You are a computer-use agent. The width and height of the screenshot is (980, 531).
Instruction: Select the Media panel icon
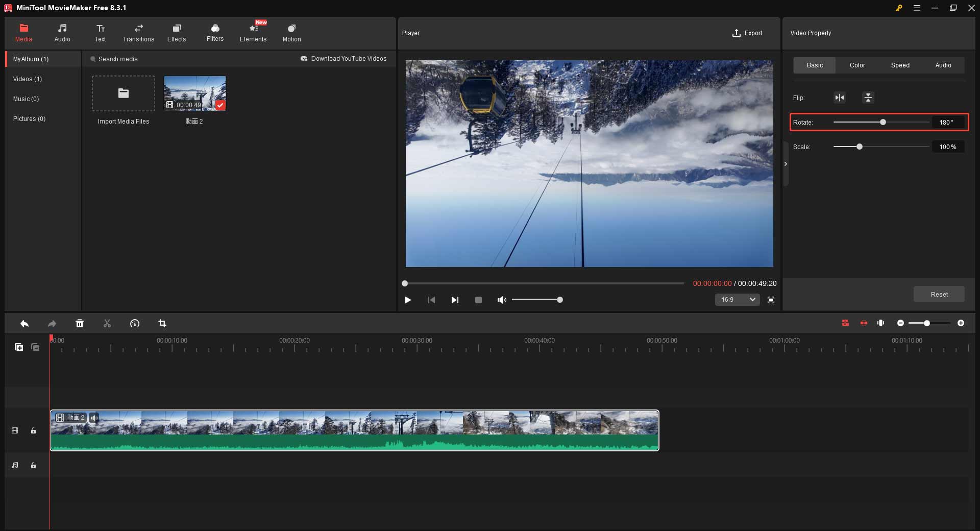pos(23,33)
